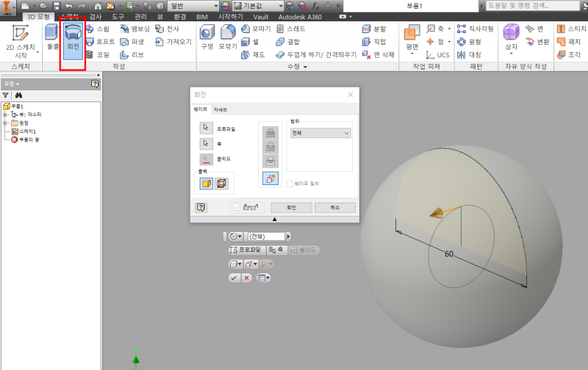Viewport: 588px width, 370px height.
Task: Open the 검사 ribbon tab
Action: click(x=96, y=16)
